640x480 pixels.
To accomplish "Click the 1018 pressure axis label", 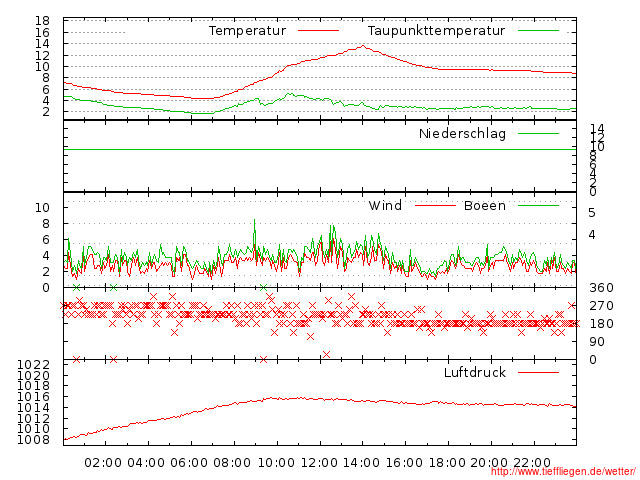I will click(x=33, y=386).
